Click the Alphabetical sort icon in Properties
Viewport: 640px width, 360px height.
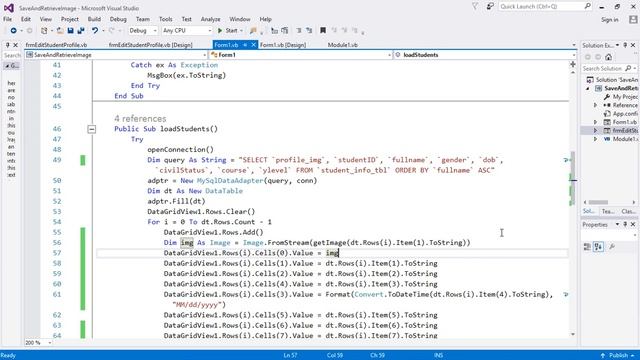tap(598, 247)
